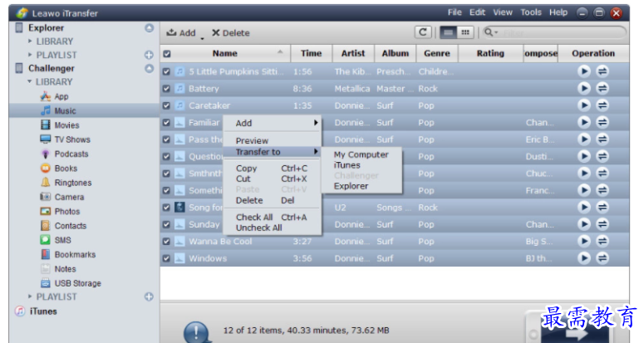Uncheck the Caretaker row checkbox
The height and width of the screenshot is (343, 644).
pos(166,105)
